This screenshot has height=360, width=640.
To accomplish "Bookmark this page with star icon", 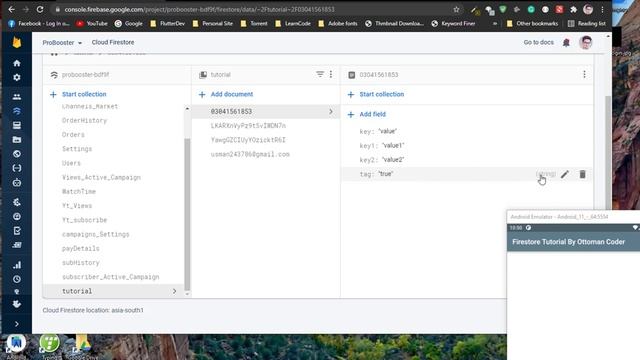I will (x=456, y=9).
